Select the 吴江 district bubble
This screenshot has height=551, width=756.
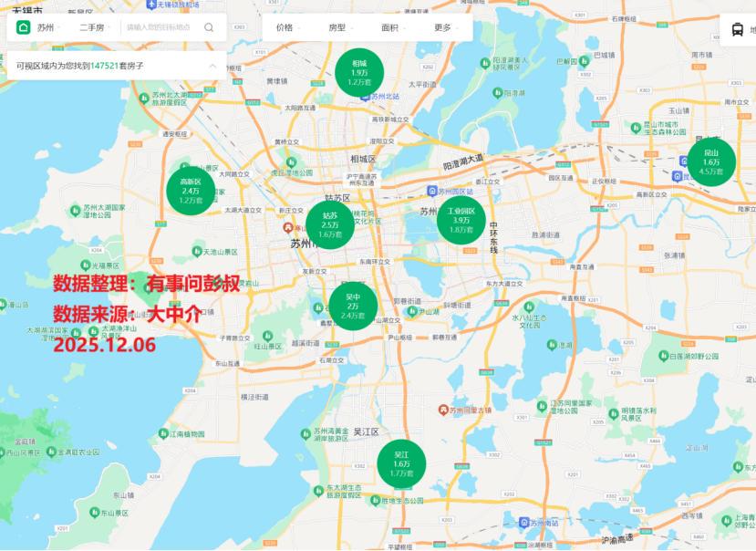[x=401, y=463]
